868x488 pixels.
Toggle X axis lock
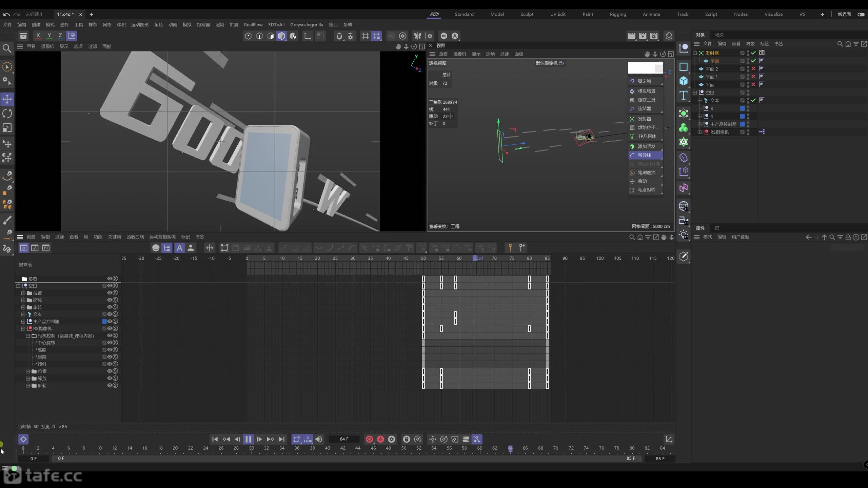(38, 36)
